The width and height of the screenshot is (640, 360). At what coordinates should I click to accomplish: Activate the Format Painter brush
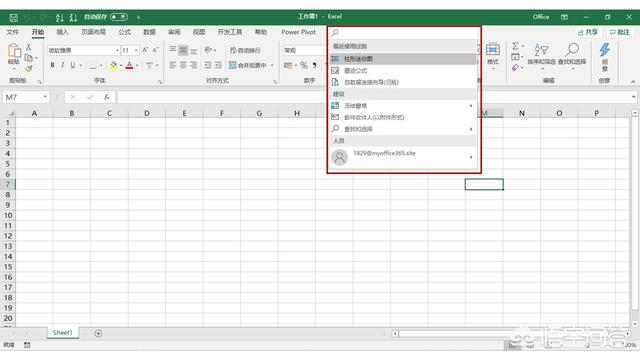tap(29, 69)
